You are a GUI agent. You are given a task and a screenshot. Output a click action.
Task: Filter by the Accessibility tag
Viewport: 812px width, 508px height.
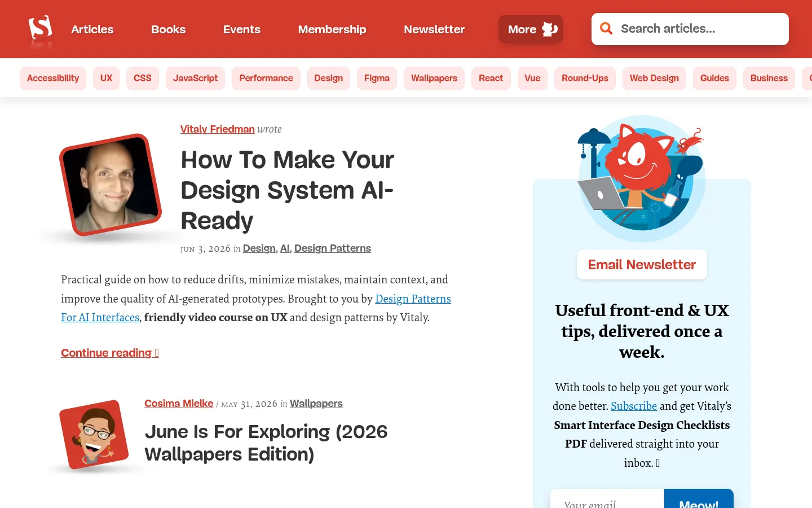[x=53, y=78]
